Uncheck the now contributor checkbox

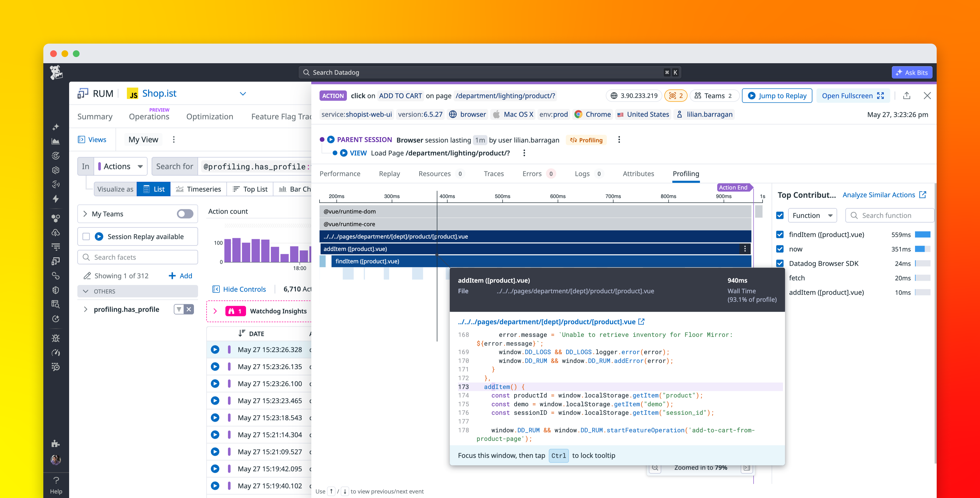click(x=780, y=249)
